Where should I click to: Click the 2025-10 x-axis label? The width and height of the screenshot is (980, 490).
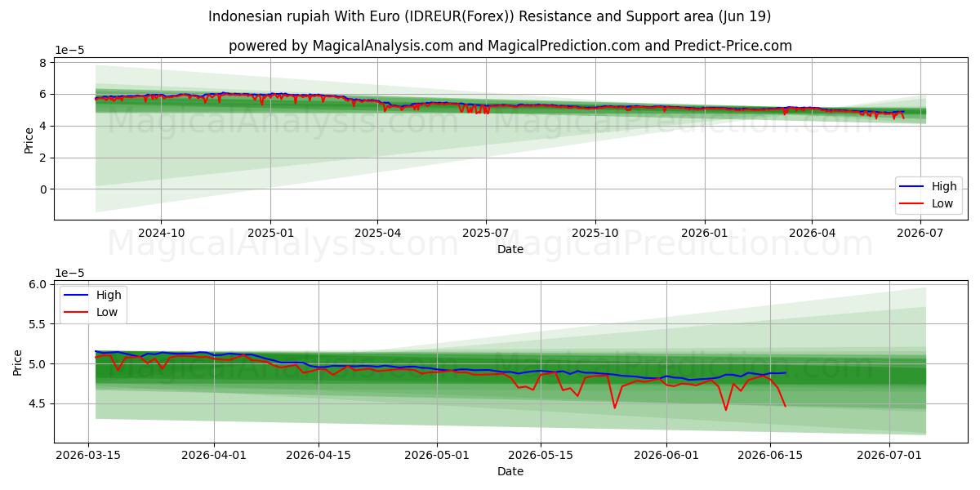click(x=595, y=234)
